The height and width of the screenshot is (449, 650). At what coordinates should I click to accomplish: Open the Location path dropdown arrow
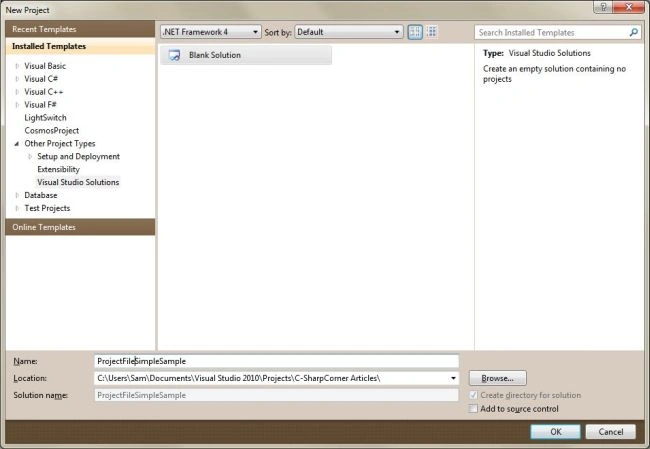[x=453, y=378]
